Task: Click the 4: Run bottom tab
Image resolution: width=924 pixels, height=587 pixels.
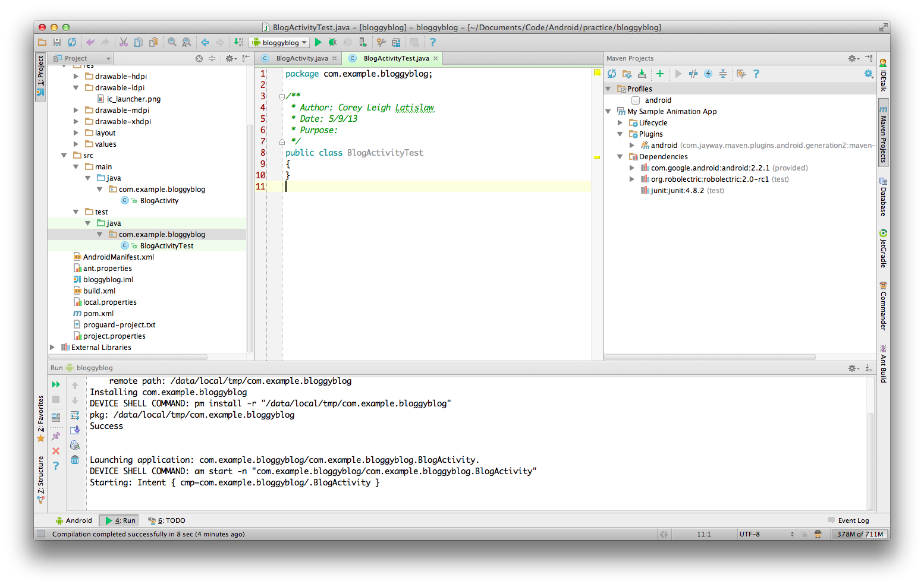Action: 119,520
